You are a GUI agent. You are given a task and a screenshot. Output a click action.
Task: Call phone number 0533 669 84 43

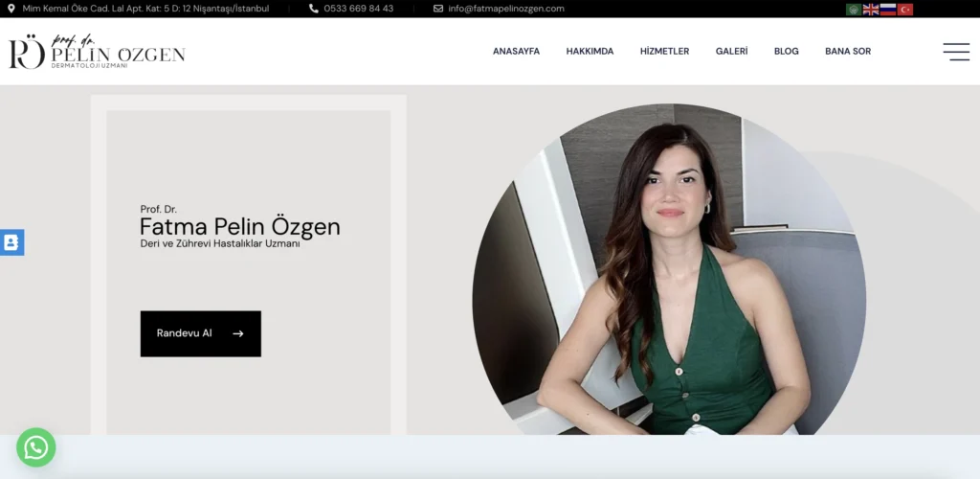[x=359, y=9]
